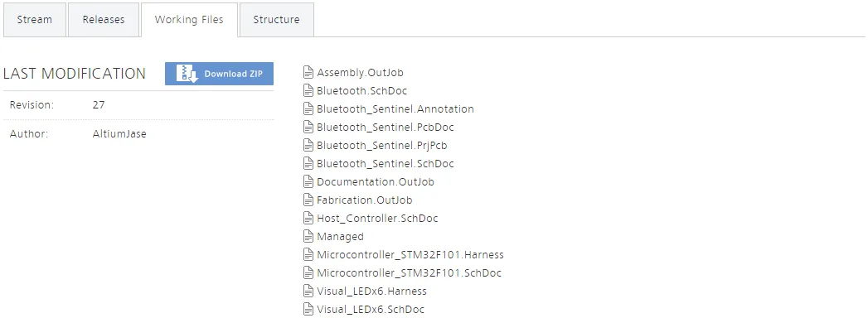The height and width of the screenshot is (318, 868).
Task: Click the file icon next to Fabrication.OutJob
Action: (x=308, y=200)
